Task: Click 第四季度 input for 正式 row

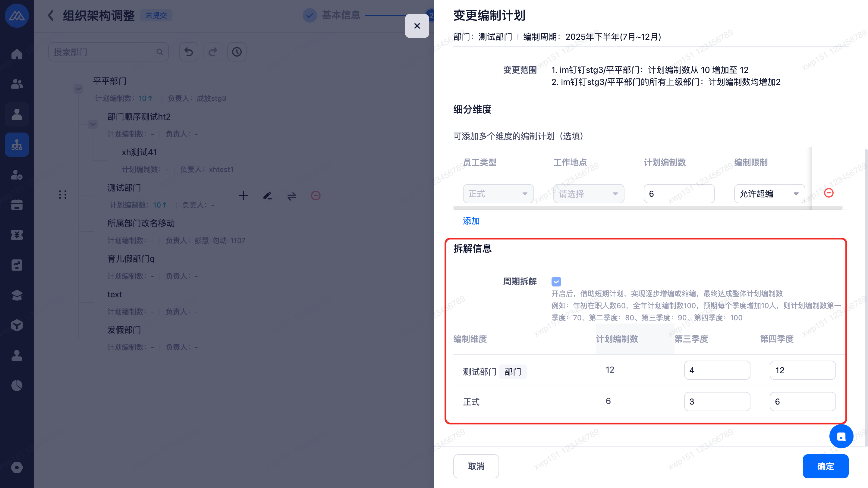Action: pyautogui.click(x=802, y=402)
